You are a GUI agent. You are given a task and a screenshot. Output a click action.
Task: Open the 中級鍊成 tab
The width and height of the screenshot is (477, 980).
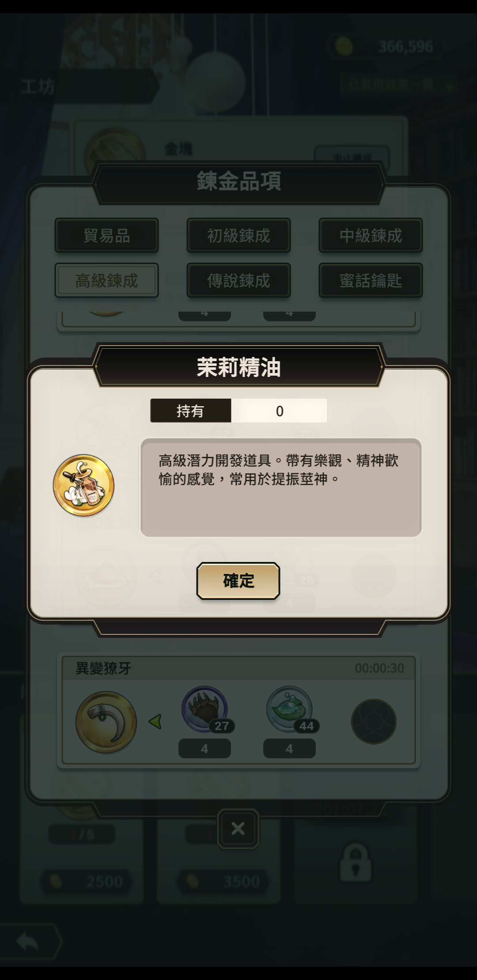[371, 235]
